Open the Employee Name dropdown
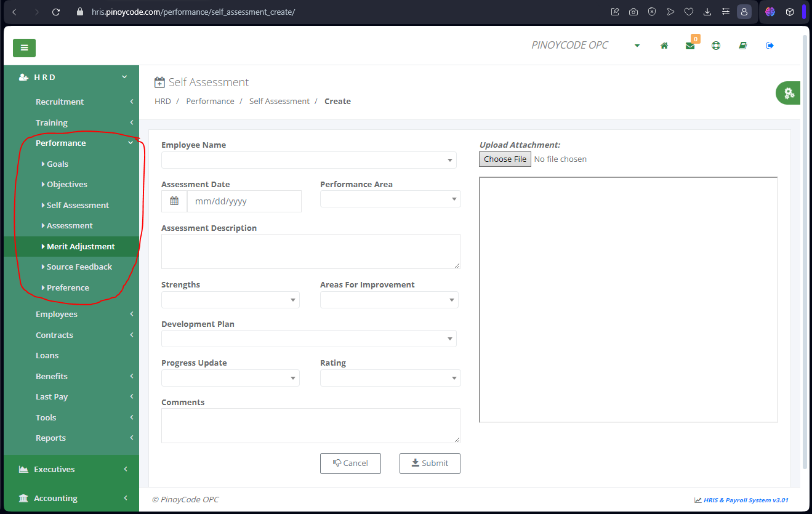This screenshot has height=514, width=812. point(309,160)
